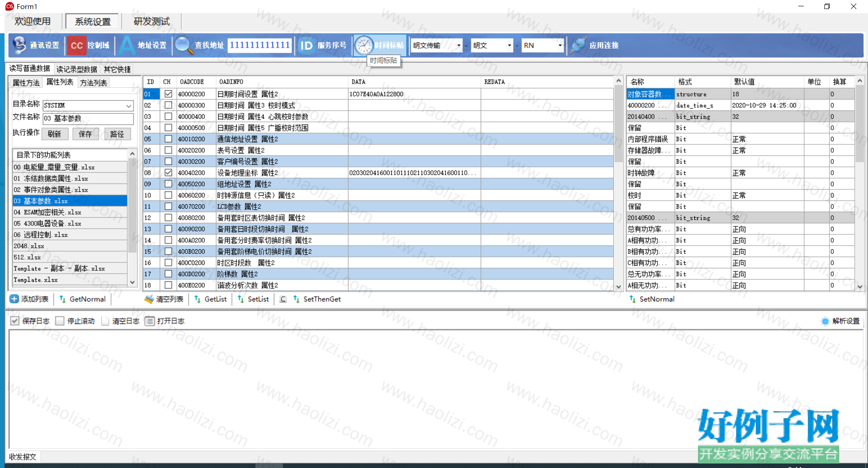Viewport: 868px width, 468px height.
Task: Select the 属性方法 tab
Action: point(26,83)
